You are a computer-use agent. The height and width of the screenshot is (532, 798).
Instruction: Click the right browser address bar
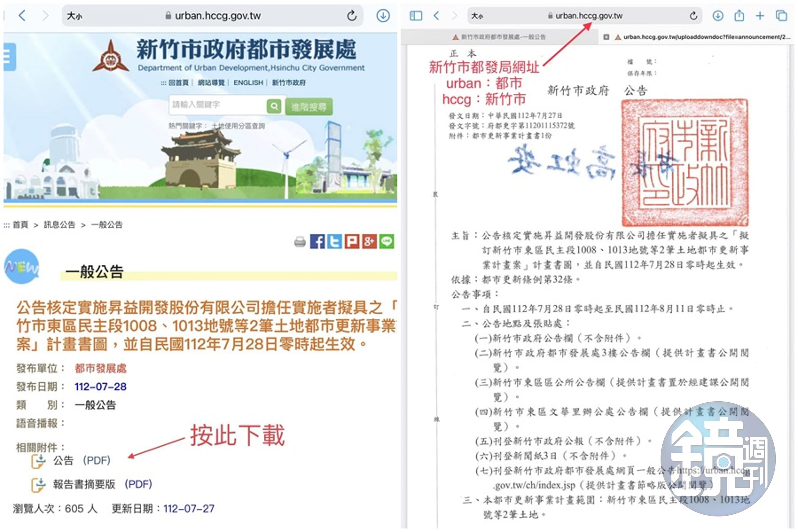[x=585, y=16]
